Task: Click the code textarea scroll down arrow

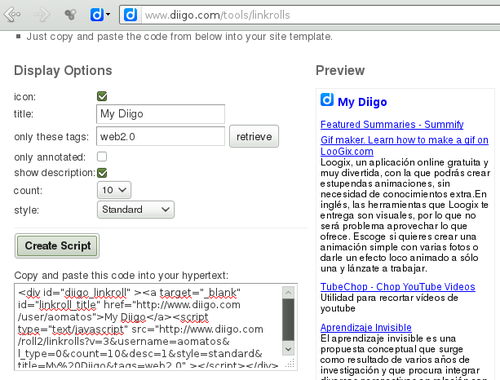Action: (x=288, y=349)
